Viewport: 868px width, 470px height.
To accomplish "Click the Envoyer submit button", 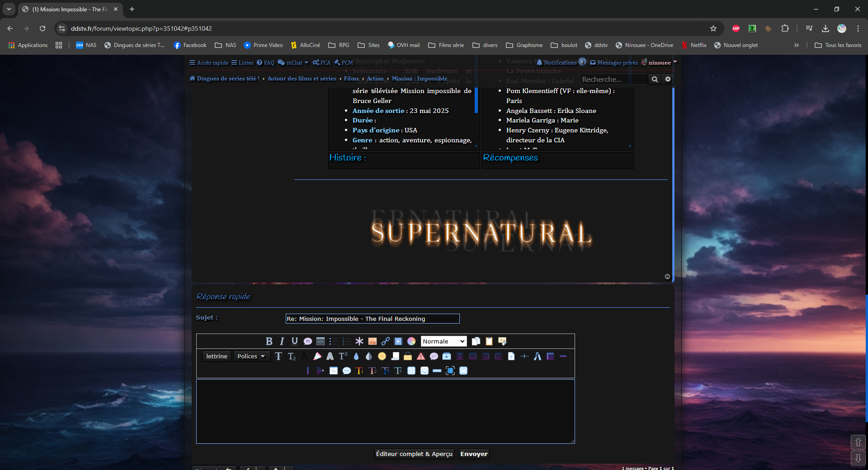I will coord(474,454).
